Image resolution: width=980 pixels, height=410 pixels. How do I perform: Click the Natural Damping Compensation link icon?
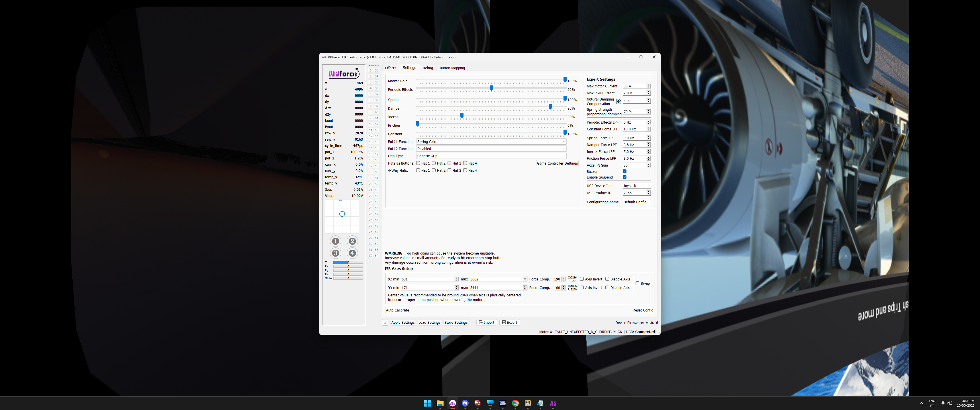pos(618,102)
